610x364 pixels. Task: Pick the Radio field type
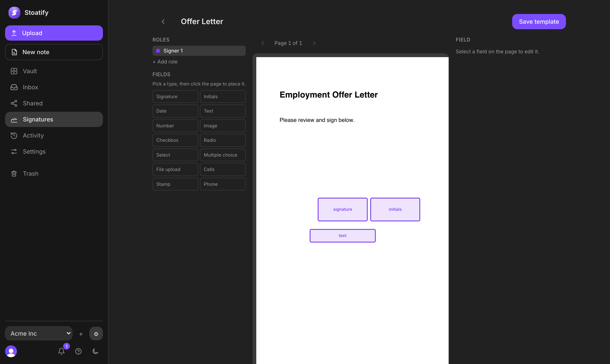[223, 140]
